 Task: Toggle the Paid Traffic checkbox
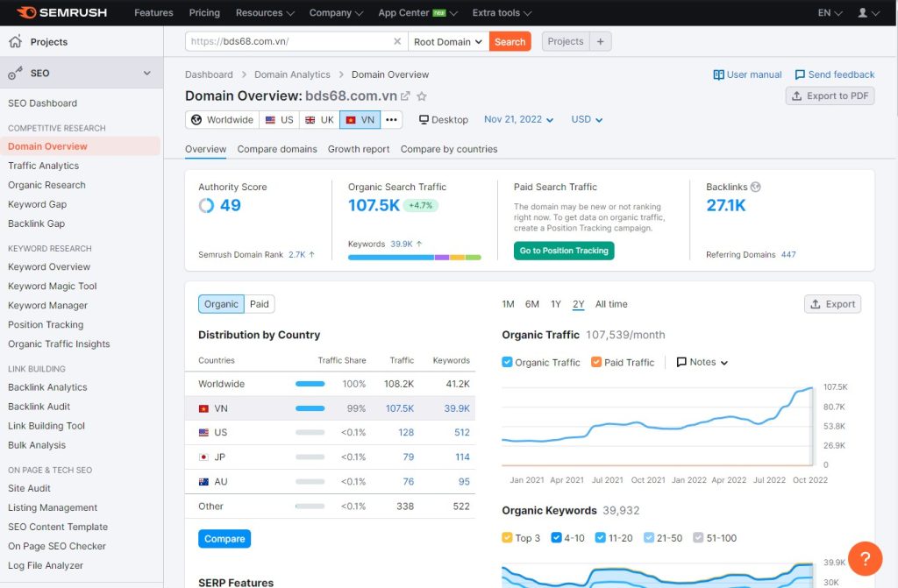[x=596, y=362]
